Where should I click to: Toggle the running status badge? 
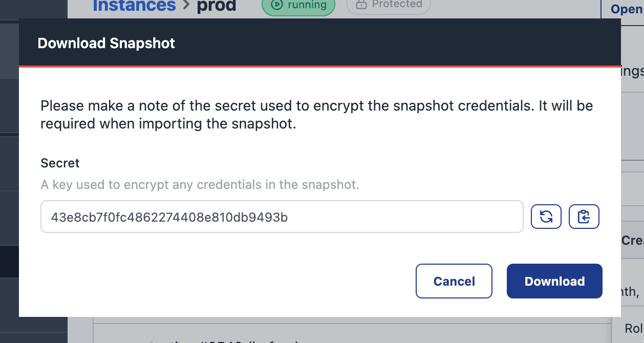click(x=298, y=4)
